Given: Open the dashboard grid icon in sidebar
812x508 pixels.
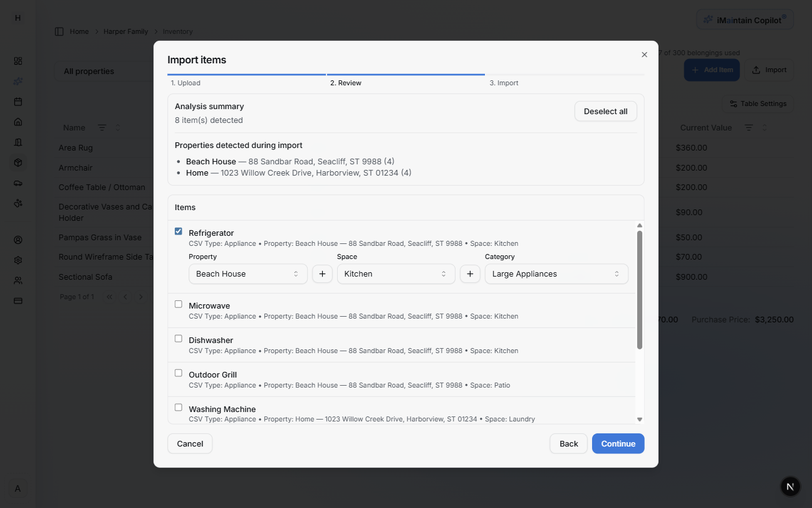Looking at the screenshot, I should click(x=18, y=61).
